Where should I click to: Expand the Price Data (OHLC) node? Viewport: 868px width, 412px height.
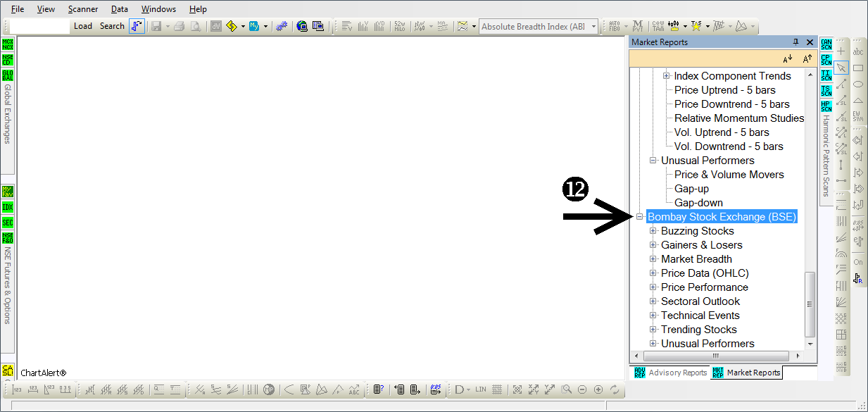pos(653,273)
